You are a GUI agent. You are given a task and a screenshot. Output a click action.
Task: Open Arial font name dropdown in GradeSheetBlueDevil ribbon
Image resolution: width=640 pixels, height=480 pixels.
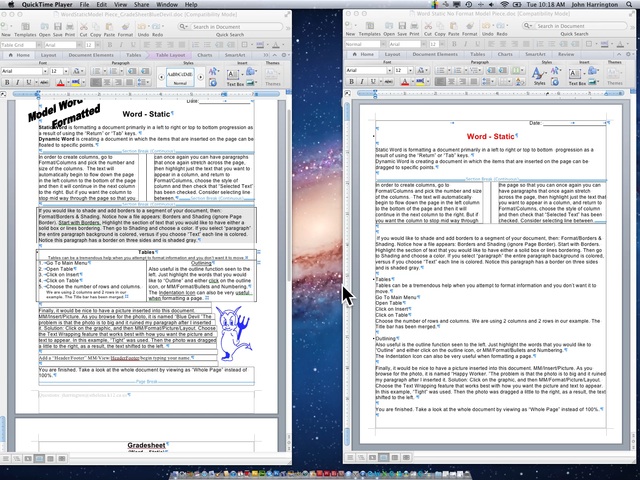[45, 71]
